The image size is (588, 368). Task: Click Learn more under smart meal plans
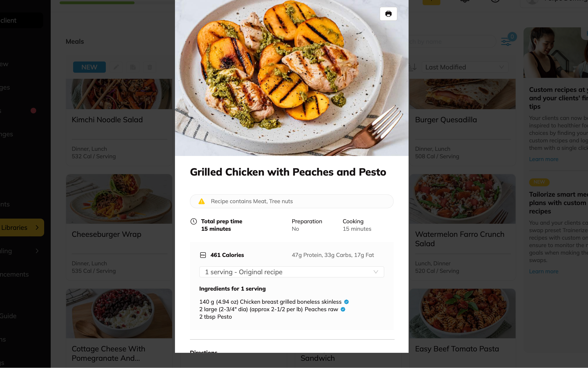(544, 271)
